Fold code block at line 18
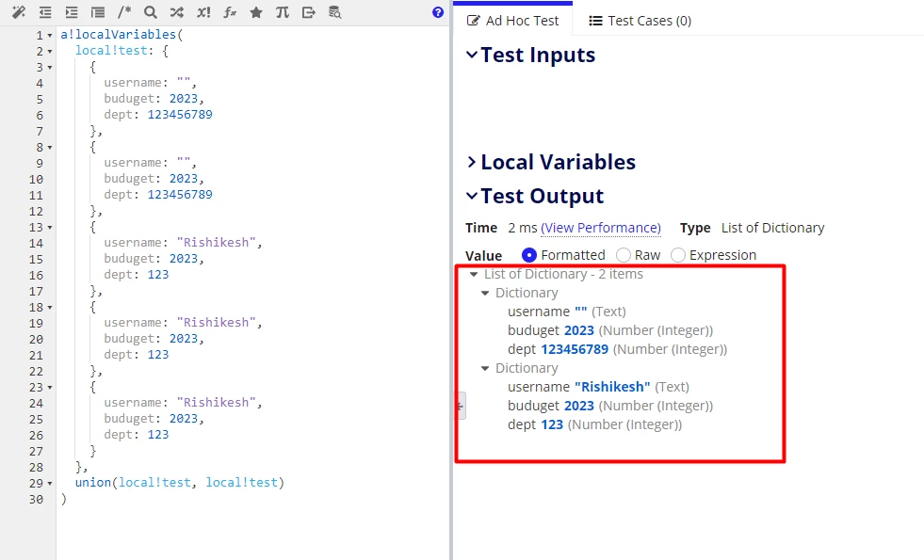Image resolution: width=924 pixels, height=560 pixels. click(50, 308)
